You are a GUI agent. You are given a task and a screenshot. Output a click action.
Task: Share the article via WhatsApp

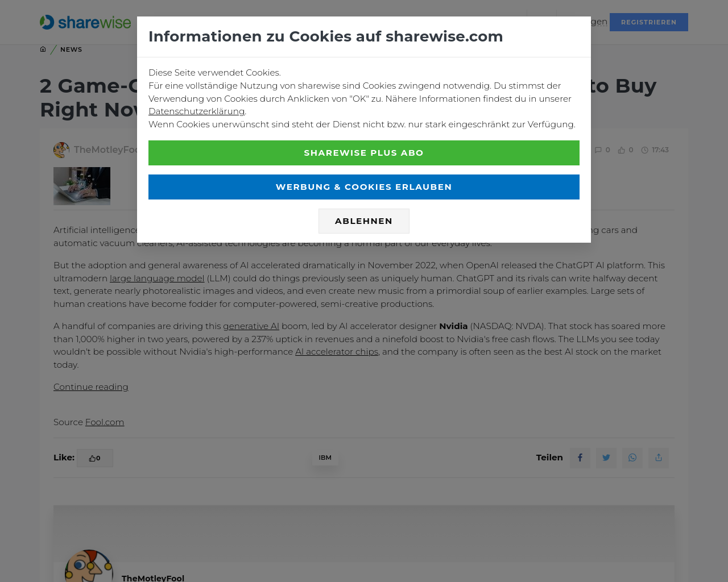tap(632, 458)
